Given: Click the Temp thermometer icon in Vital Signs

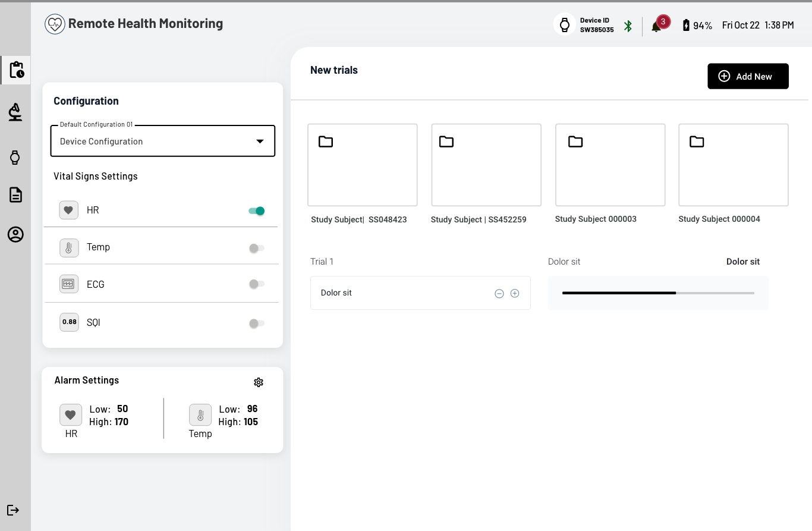Looking at the screenshot, I should coord(69,247).
